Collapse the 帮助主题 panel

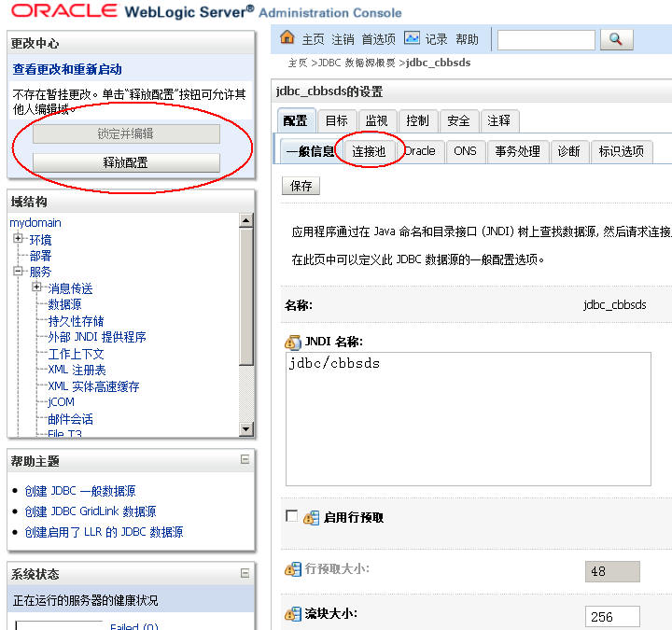coord(245,459)
